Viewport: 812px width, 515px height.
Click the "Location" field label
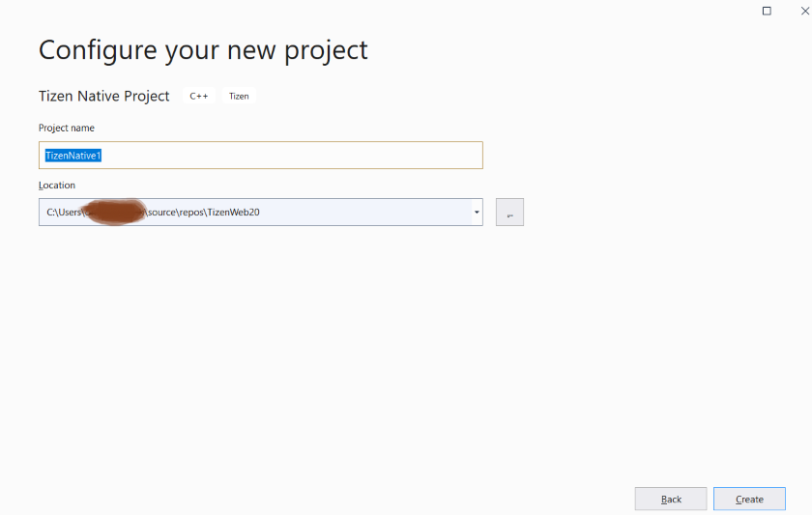click(x=57, y=185)
